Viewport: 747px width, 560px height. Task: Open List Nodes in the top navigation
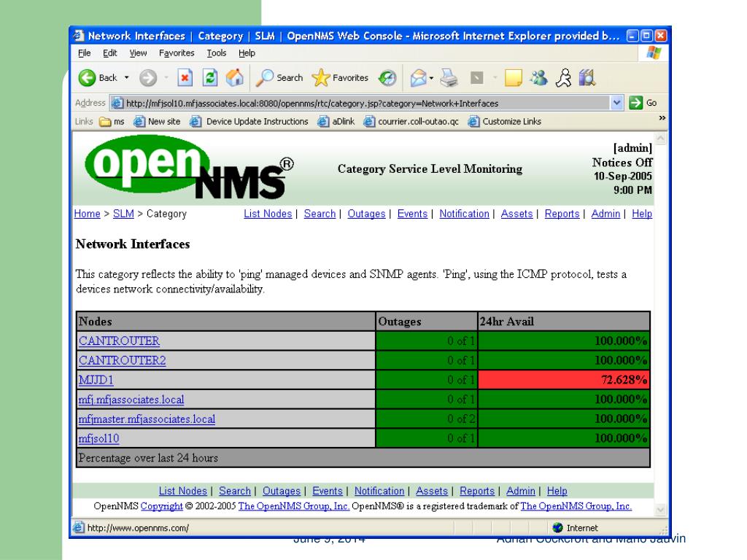coord(268,214)
